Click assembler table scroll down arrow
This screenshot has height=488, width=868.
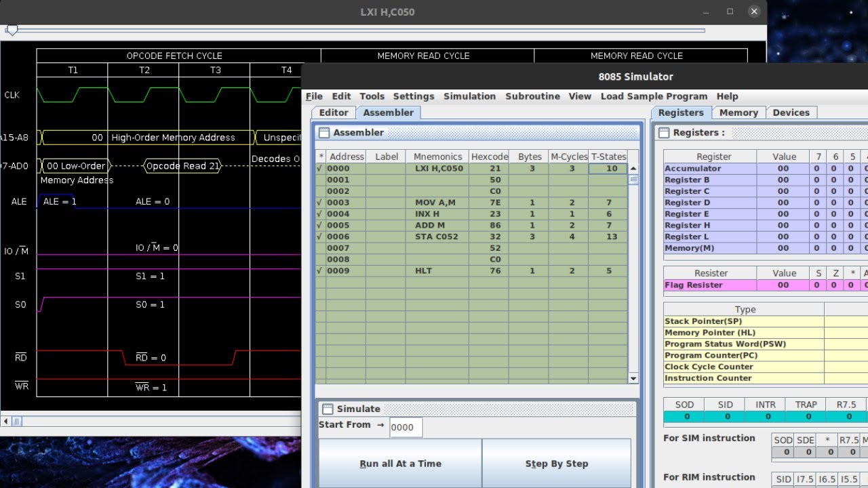coord(633,378)
